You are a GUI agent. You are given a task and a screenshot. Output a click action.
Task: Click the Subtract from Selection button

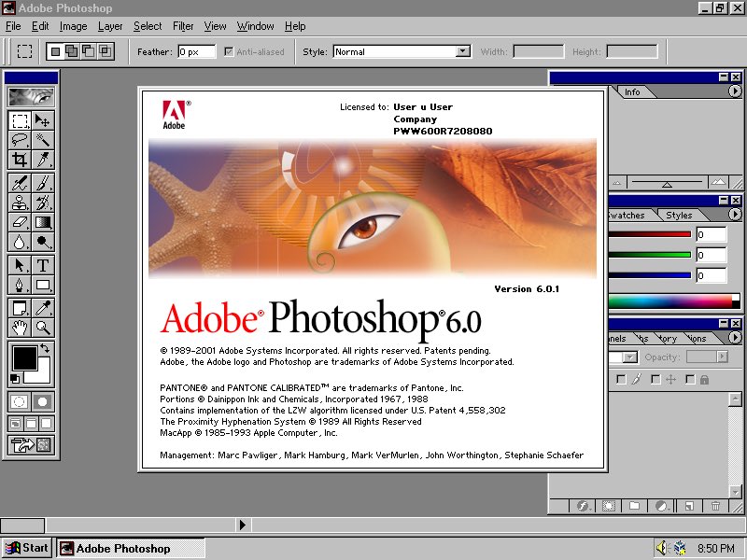pyautogui.click(x=88, y=51)
